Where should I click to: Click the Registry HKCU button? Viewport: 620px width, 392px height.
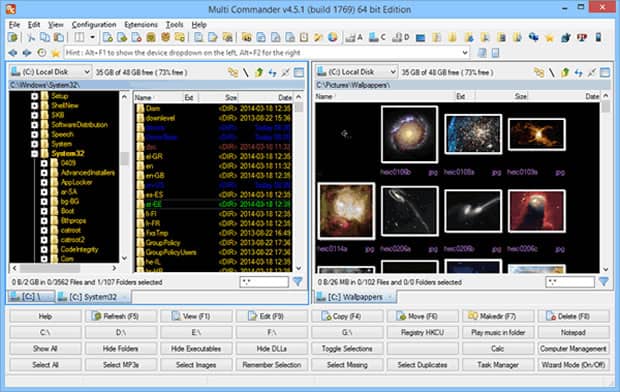pyautogui.click(x=422, y=332)
